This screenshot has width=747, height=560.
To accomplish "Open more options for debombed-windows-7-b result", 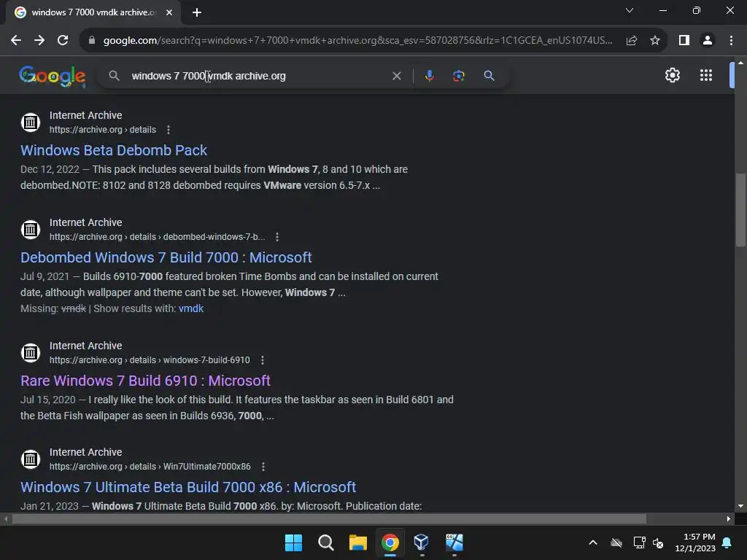I will point(276,237).
